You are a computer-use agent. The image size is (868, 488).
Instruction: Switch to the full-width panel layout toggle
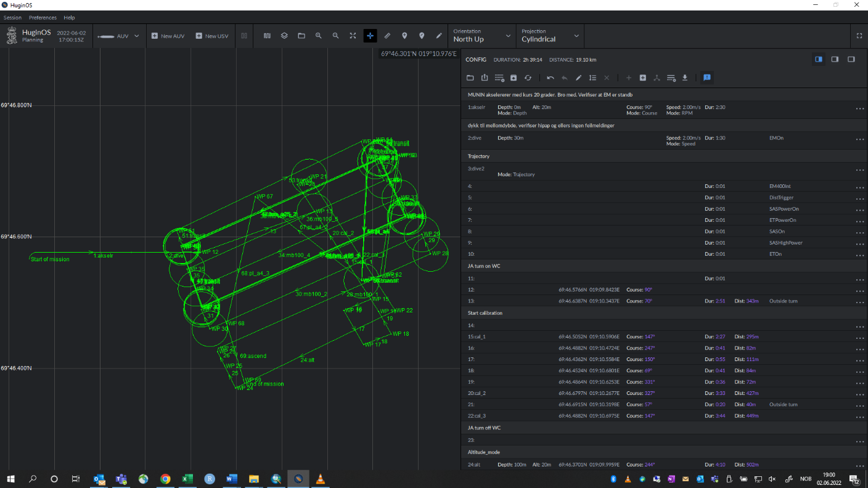[x=851, y=59]
